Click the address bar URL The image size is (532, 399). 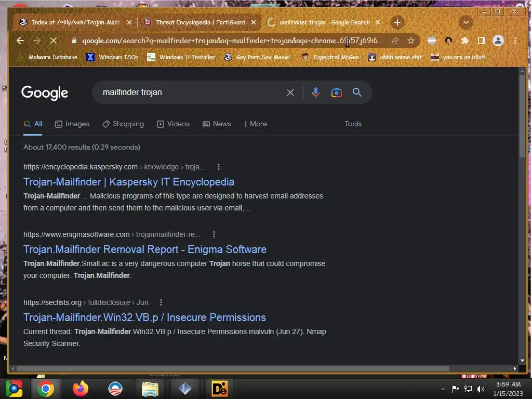point(232,41)
